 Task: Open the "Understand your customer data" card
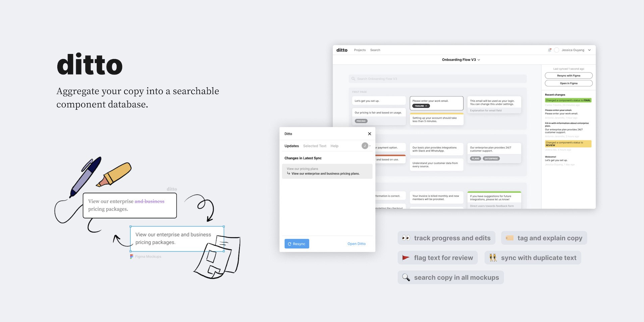436,165
